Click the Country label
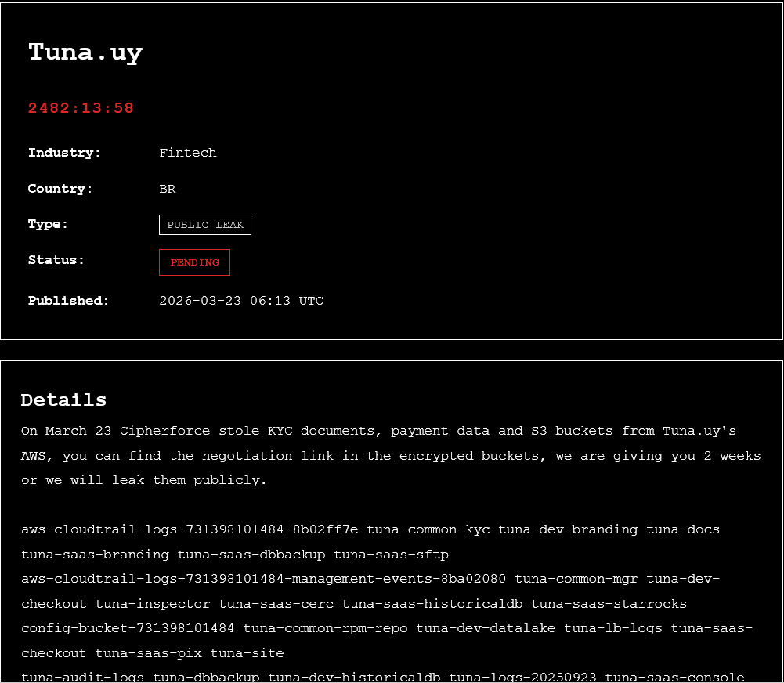Screen dimensions: 784x683 pos(60,189)
